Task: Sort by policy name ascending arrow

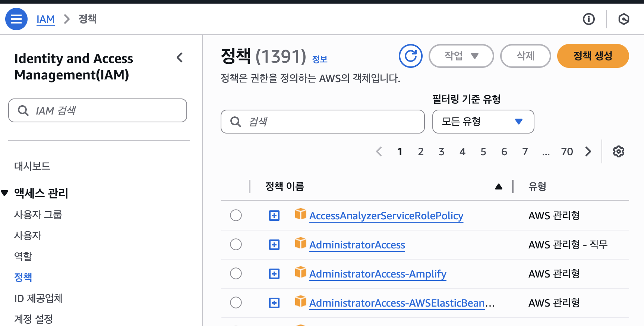Action: 498,186
